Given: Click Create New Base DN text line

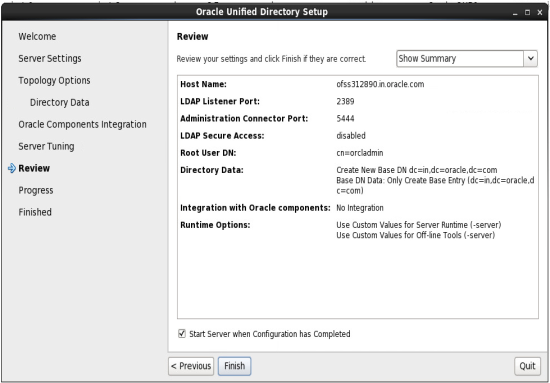Looking at the screenshot, I should click(x=417, y=170).
